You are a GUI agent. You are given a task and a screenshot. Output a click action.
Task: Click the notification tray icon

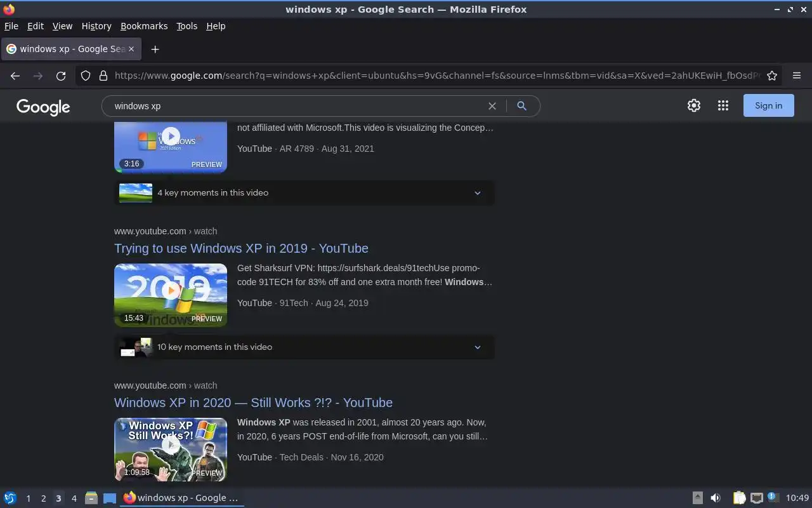[773, 497]
